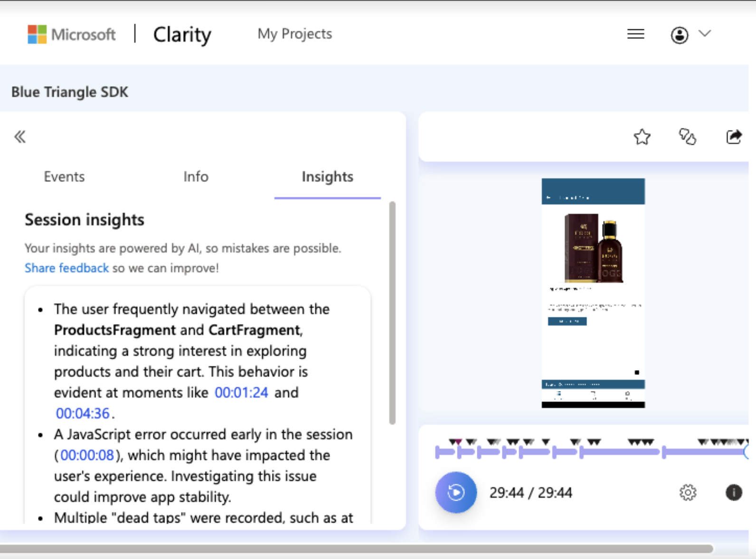Open the hamburger menu
The height and width of the screenshot is (559, 756).
[635, 34]
